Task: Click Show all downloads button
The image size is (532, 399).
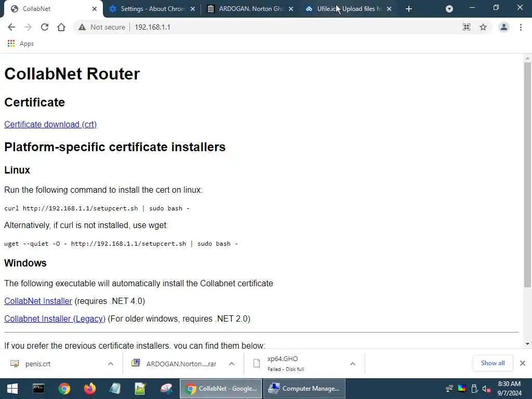Action: 493,363
